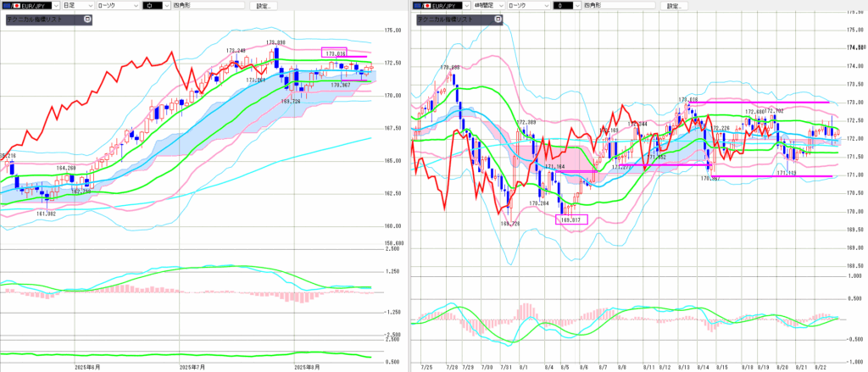Image resolution: width=868 pixels, height=372 pixels.
Task: Click 四角形 drawing field in daily chart
Action: pos(209,6)
